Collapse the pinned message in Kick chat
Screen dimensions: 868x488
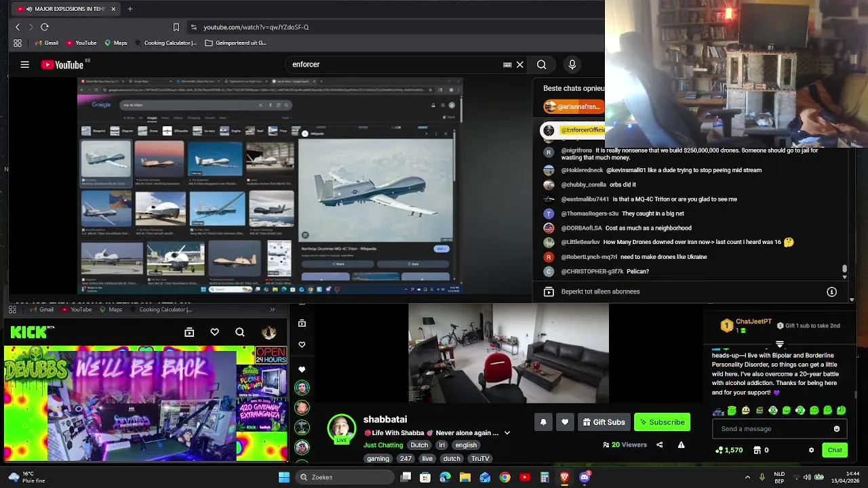(x=780, y=344)
